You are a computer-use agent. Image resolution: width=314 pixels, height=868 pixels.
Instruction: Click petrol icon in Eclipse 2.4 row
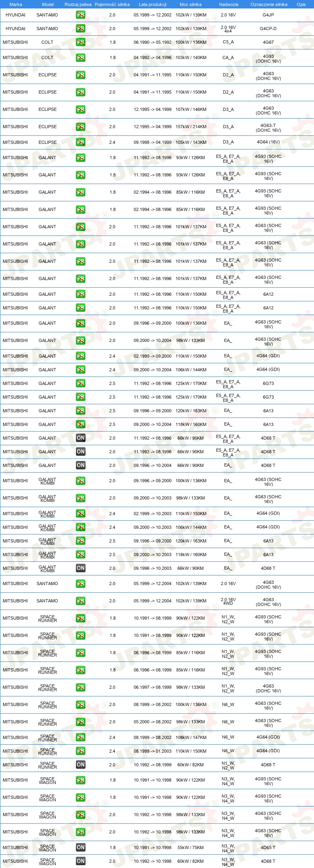80,142
